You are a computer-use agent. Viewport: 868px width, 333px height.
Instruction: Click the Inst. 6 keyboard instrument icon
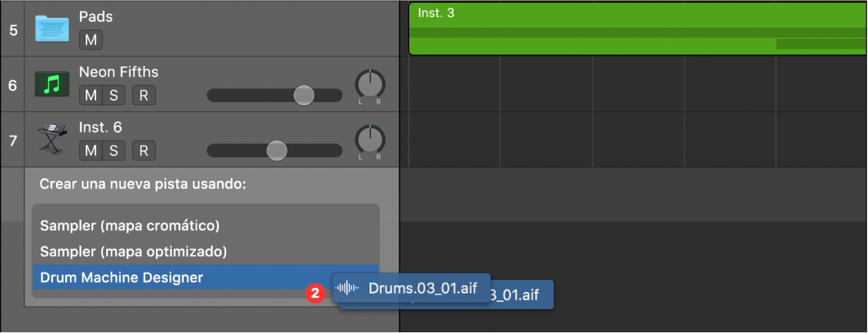click(x=52, y=140)
